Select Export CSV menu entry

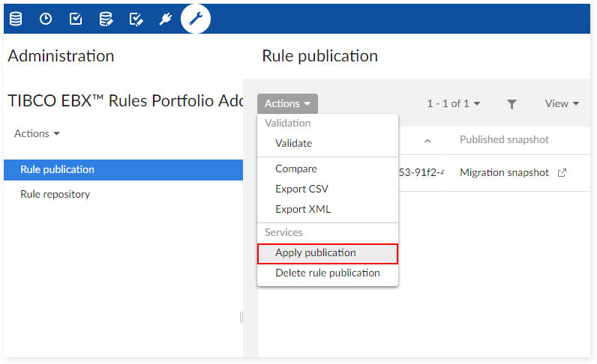(328, 189)
